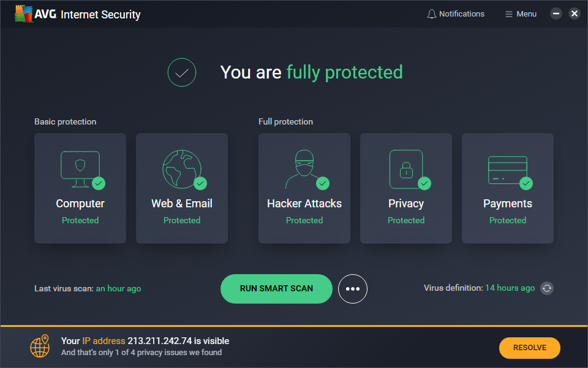Minimize the AVG window

click(556, 13)
